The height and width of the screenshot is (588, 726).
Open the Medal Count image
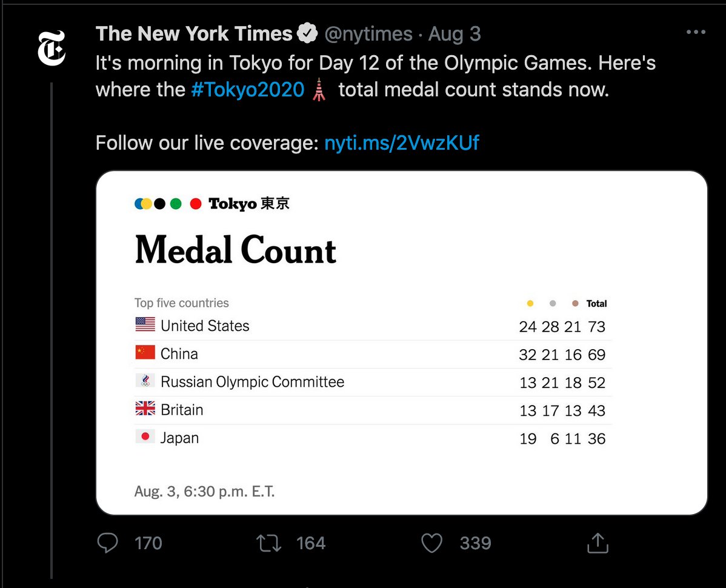(401, 342)
